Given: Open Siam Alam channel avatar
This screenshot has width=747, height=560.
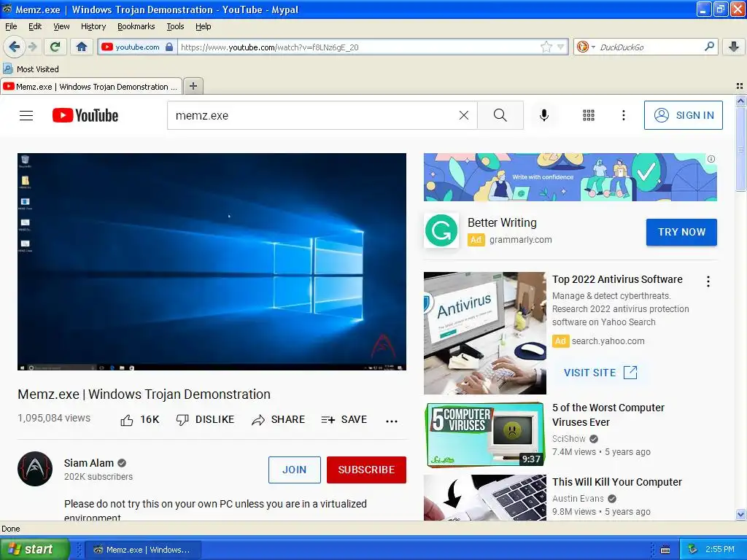Looking at the screenshot, I should click(x=35, y=469).
